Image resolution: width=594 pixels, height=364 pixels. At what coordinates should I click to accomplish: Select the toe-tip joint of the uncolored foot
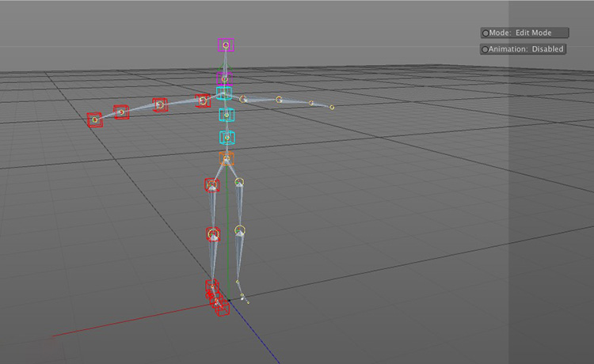(248, 302)
